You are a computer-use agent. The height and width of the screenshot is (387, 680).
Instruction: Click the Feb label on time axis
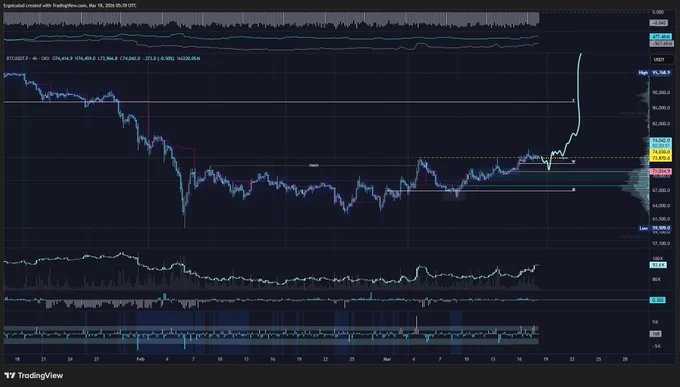pos(140,359)
